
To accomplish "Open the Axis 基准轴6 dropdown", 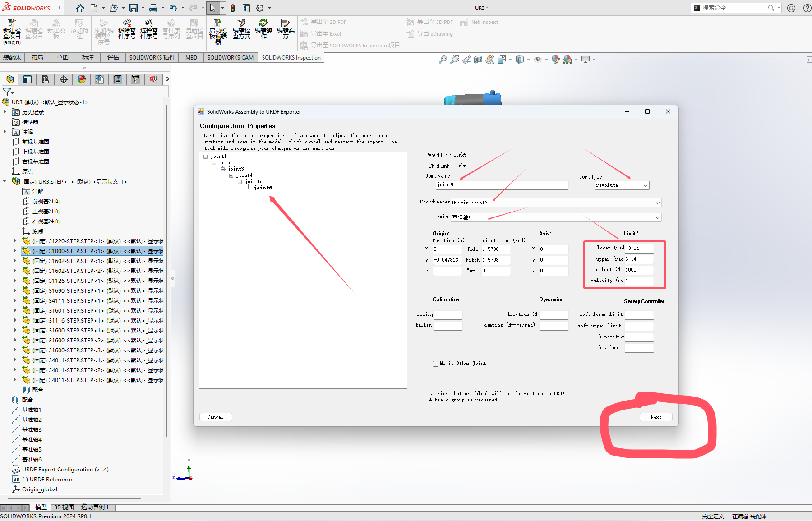I will (556, 217).
